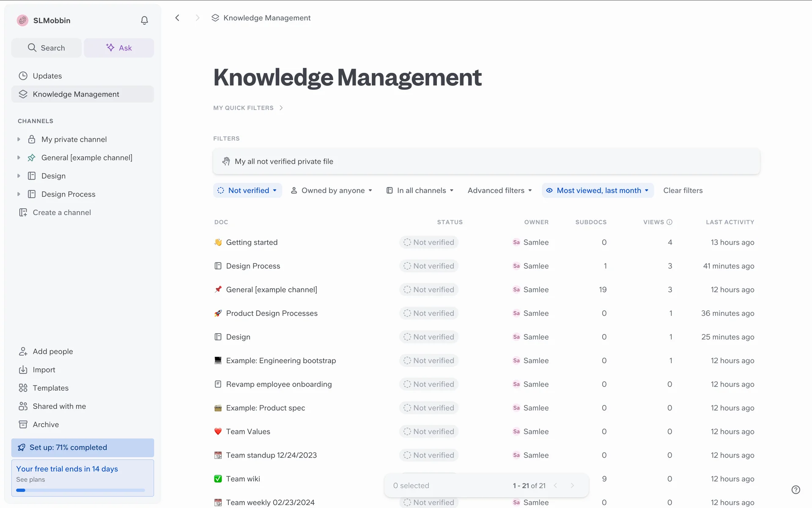The width and height of the screenshot is (812, 508).
Task: Click the free trial progress bar
Action: [80, 490]
